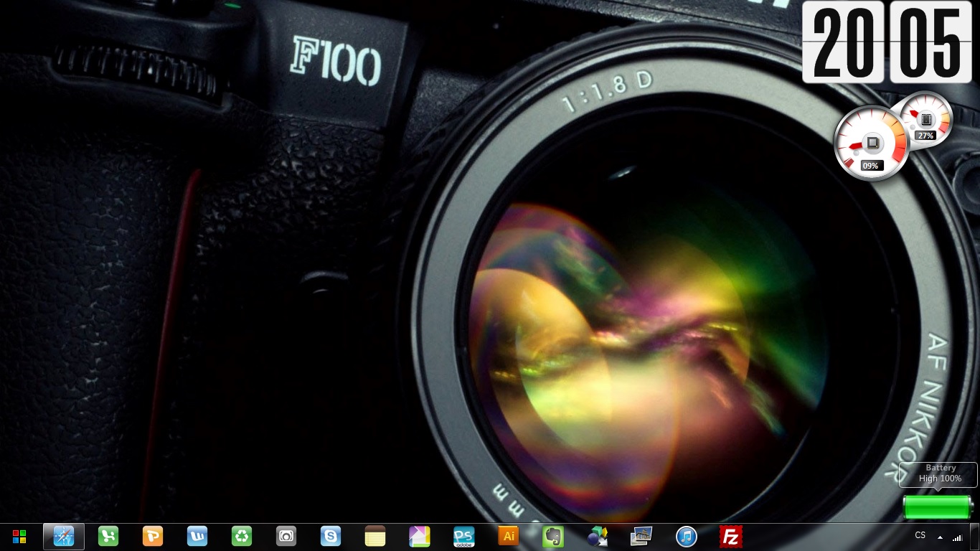The width and height of the screenshot is (980, 551).
Task: Open the yellow Notes icon
Action: (375, 537)
